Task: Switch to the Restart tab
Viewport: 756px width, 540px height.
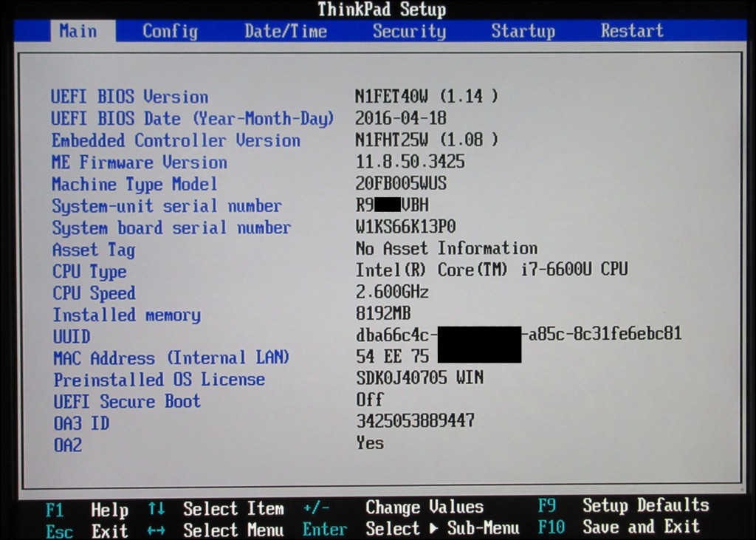Action: [632, 31]
